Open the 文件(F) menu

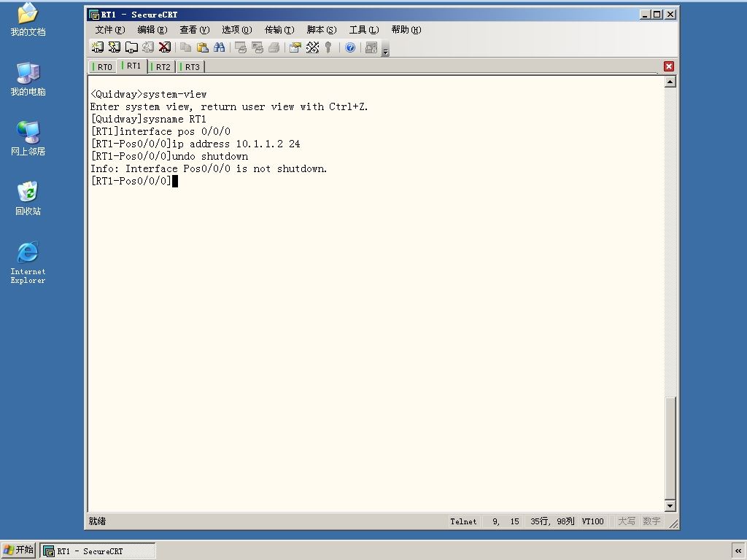coord(110,29)
